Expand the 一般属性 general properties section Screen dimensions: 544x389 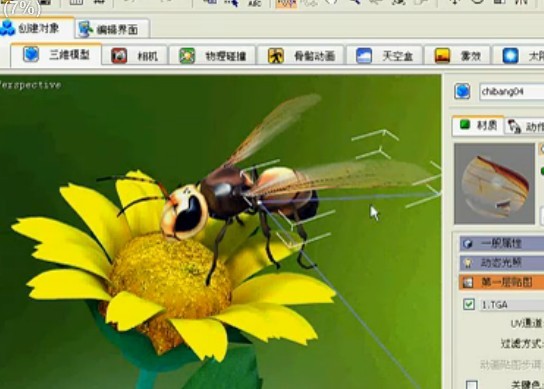(x=502, y=243)
